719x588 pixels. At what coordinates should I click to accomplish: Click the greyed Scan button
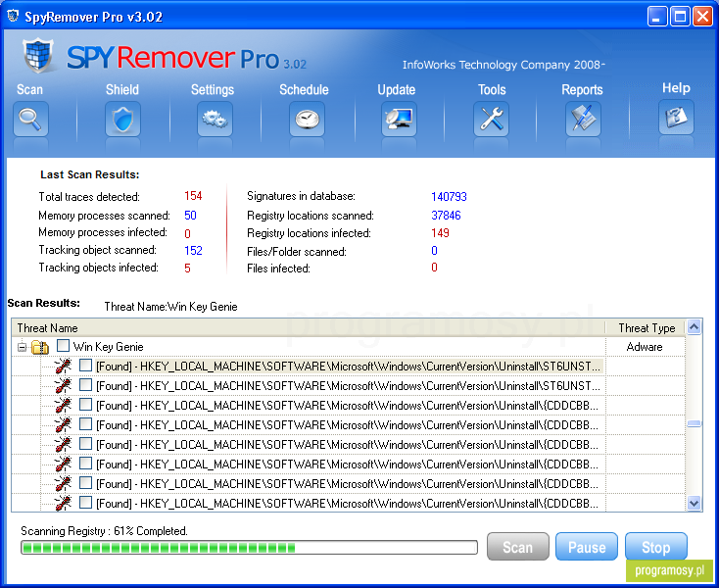(517, 547)
